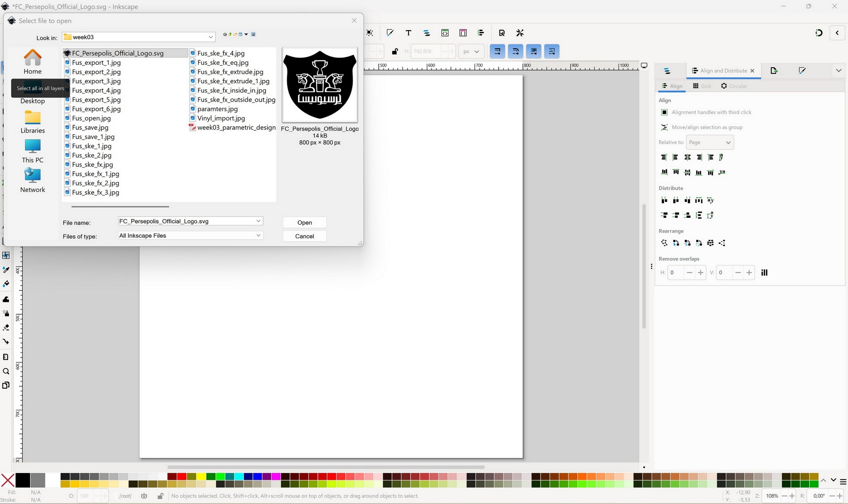Open the selectors and CSS dialog icon
Image resolution: width=848 pixels, height=504 pixels.
click(x=463, y=33)
